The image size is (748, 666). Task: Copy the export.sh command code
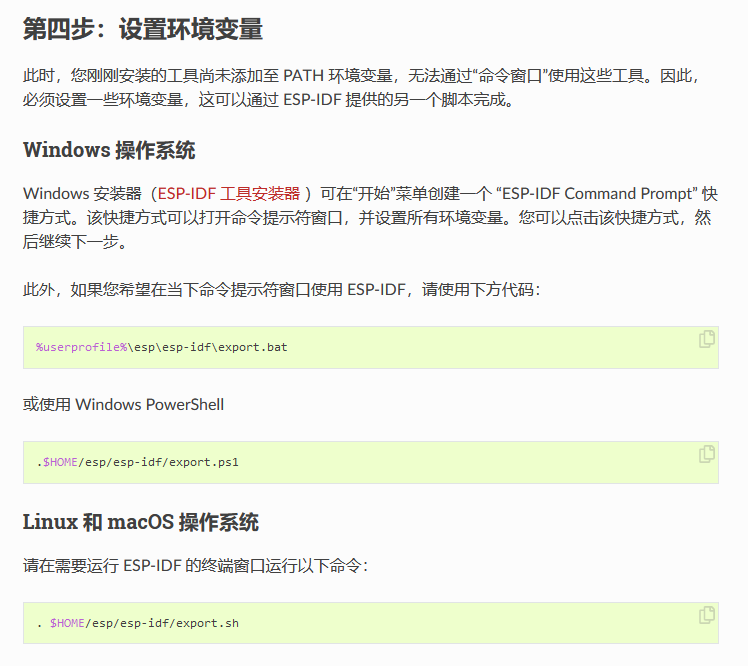(x=706, y=614)
